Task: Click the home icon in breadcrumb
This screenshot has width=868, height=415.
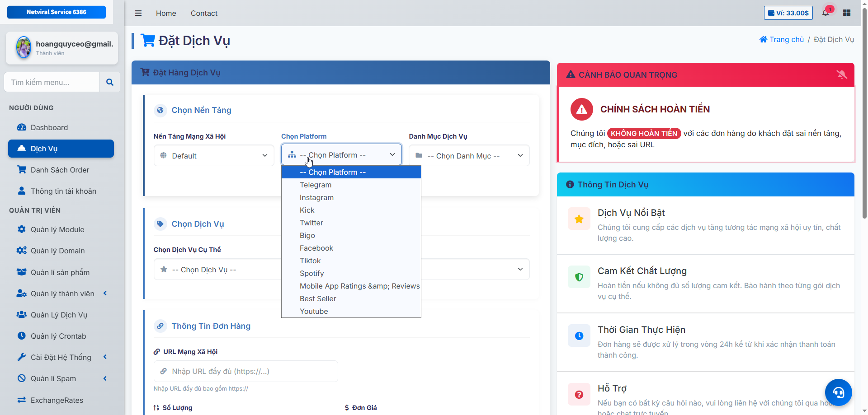Action: point(763,39)
